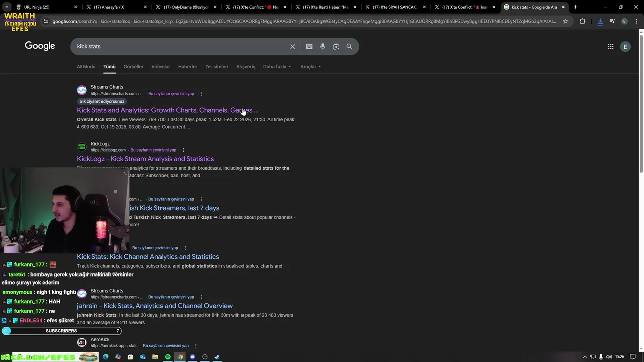The width and height of the screenshot is (644, 362).
Task: Switch to the Anasayfa / X browser tab
Action: (x=116, y=7)
